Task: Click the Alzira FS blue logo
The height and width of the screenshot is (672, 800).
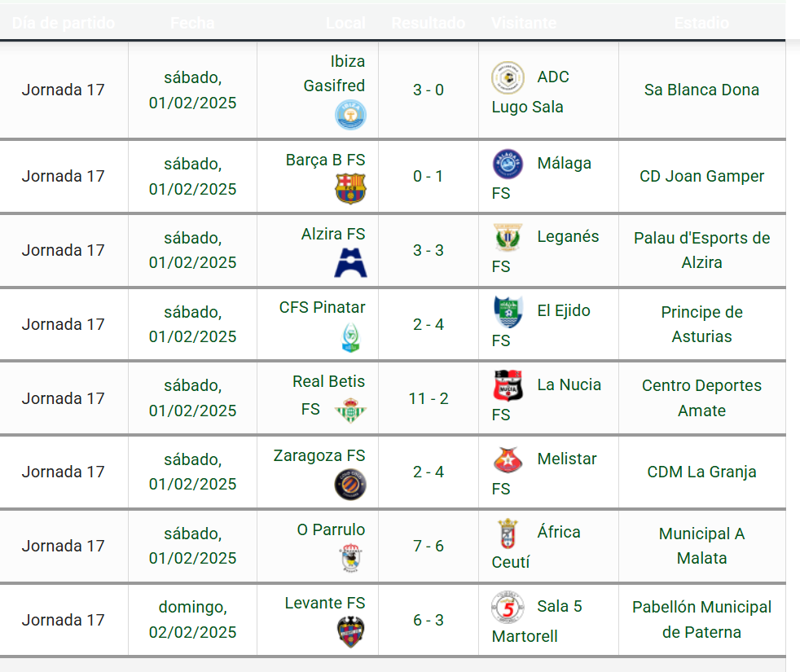Action: 350,263
